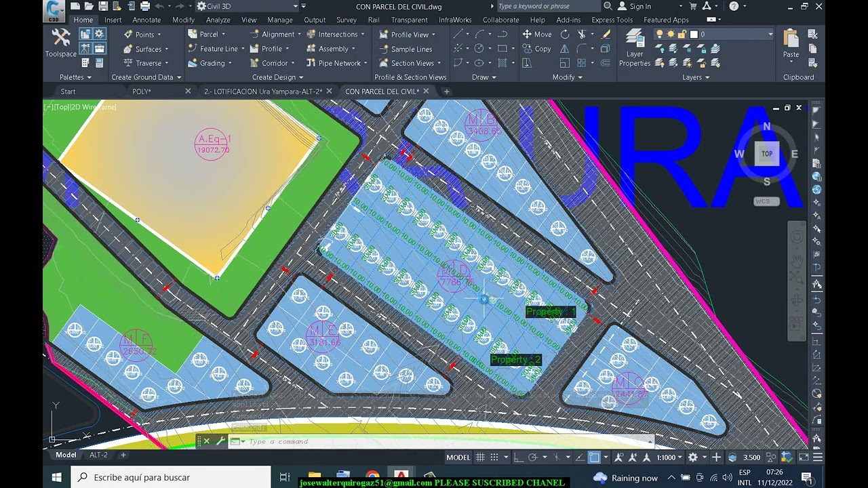Open the Alignment dropdown

point(300,35)
